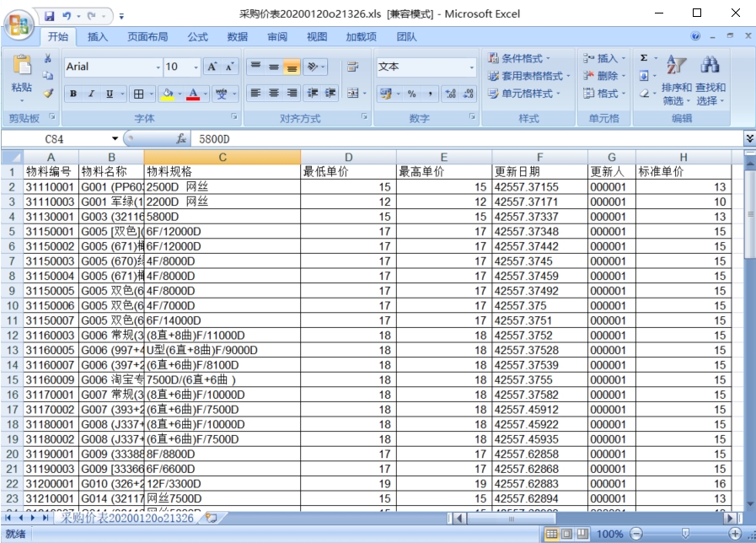
Task: Click the Center horizontal alignment icon
Action: 273,94
